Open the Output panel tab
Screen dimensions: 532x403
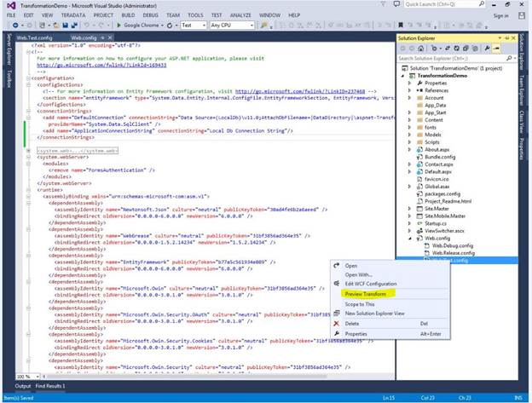pos(23,386)
